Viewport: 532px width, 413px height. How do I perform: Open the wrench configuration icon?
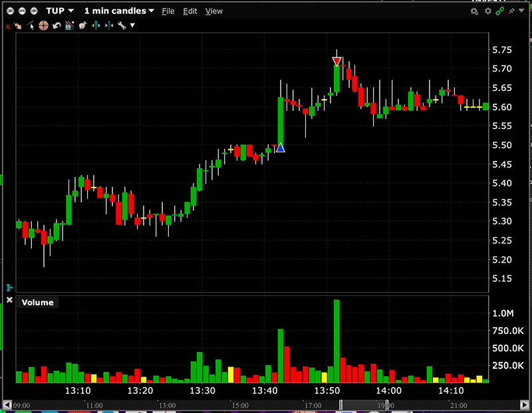coord(122,25)
